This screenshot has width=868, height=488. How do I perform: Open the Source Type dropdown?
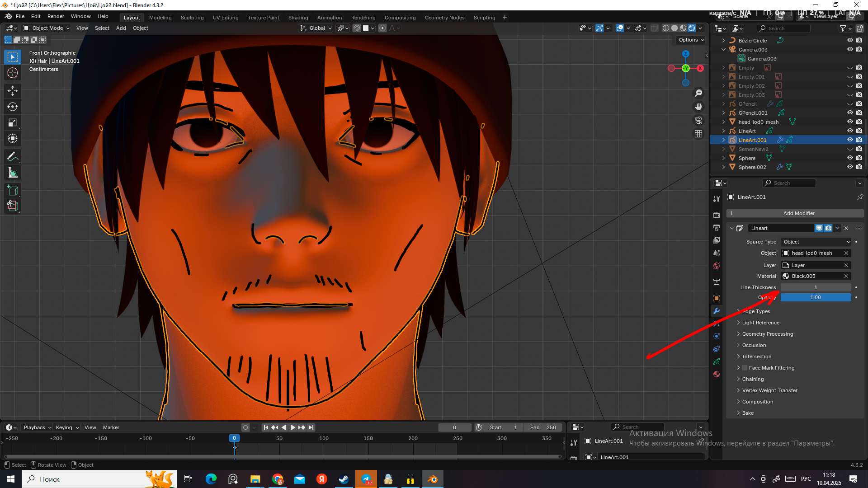(816, 242)
